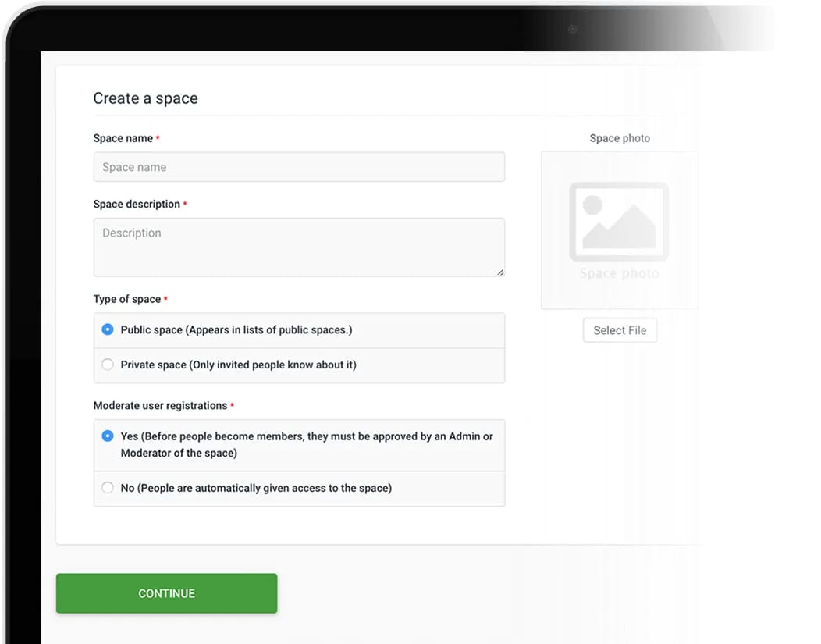821x644 pixels.
Task: Choose No for moderate user registrations
Action: pyautogui.click(x=108, y=487)
